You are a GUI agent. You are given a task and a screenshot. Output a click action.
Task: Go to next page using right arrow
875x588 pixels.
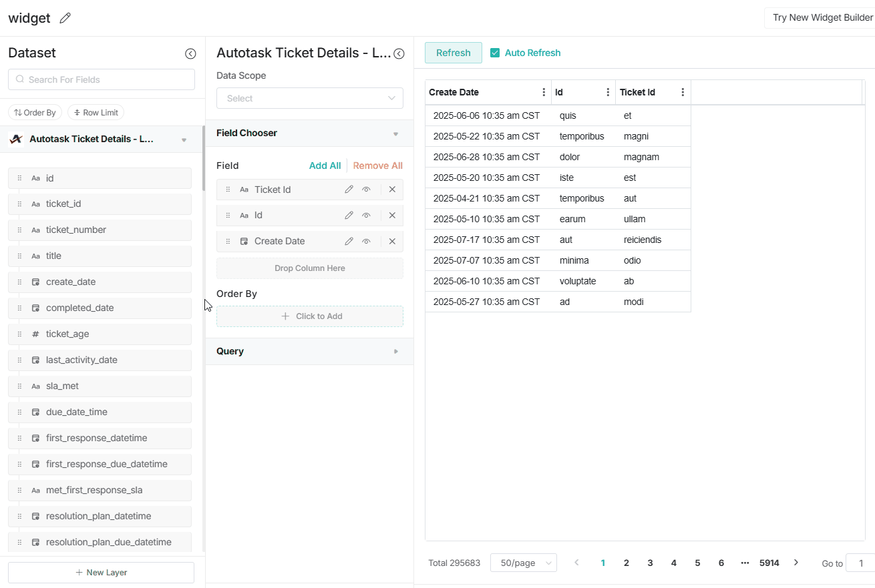tap(796, 563)
